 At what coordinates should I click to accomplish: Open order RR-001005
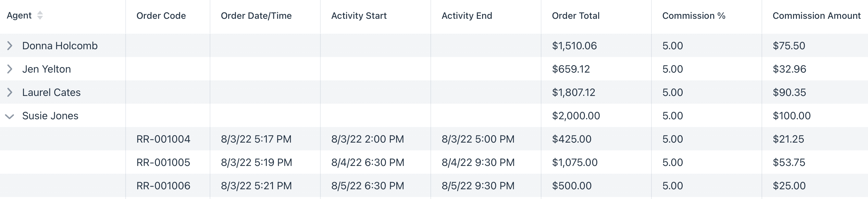[x=163, y=162]
